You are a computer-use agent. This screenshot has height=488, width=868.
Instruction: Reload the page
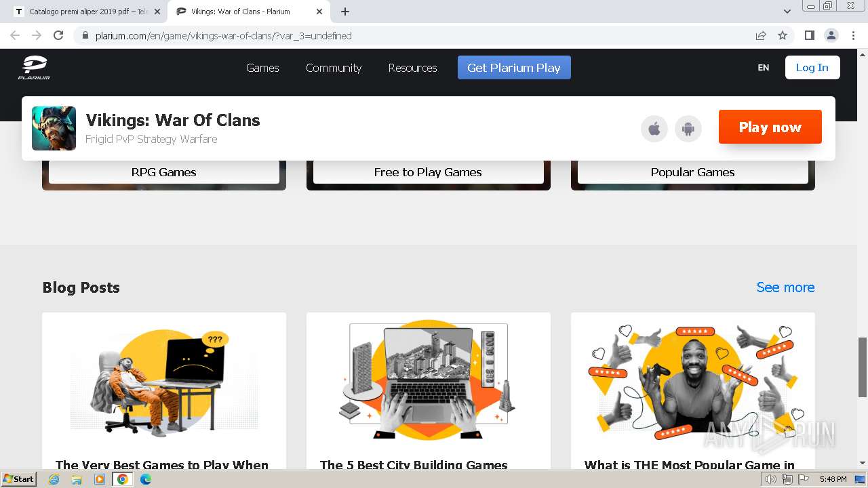coord(58,35)
